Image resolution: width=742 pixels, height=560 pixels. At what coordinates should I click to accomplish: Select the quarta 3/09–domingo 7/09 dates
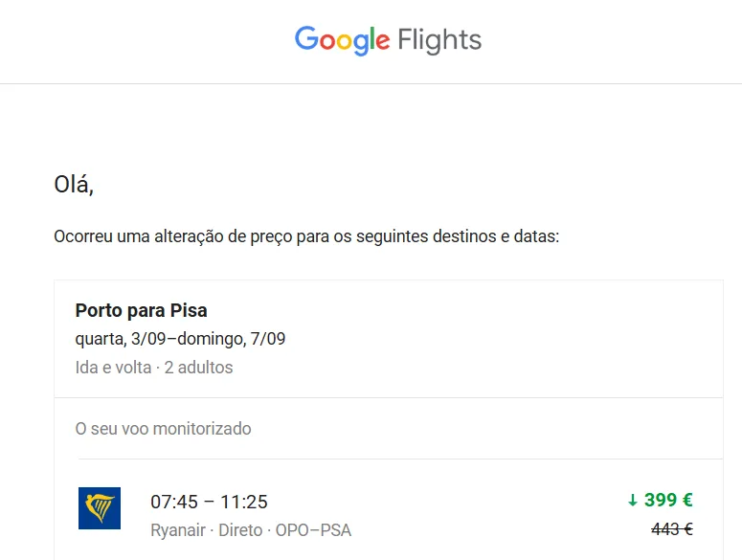[180, 339]
